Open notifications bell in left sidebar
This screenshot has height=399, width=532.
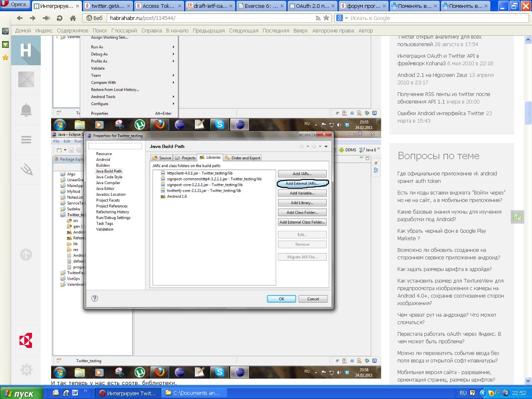tap(26, 110)
